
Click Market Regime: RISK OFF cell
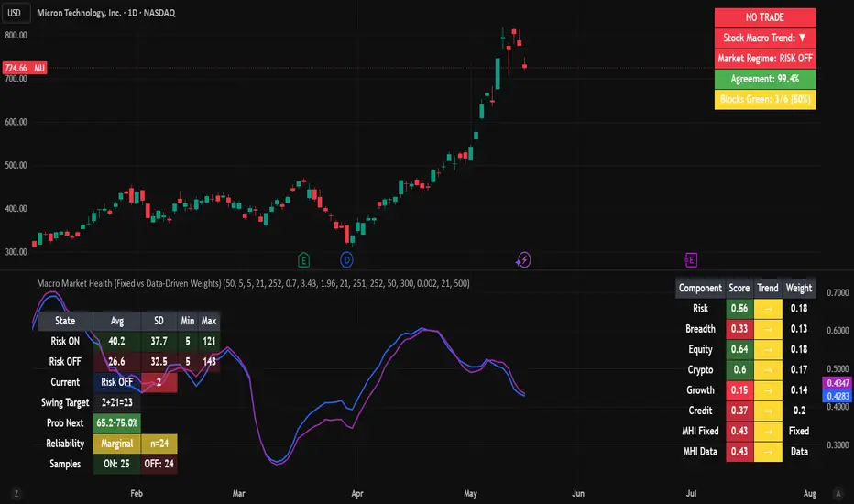pyautogui.click(x=765, y=59)
